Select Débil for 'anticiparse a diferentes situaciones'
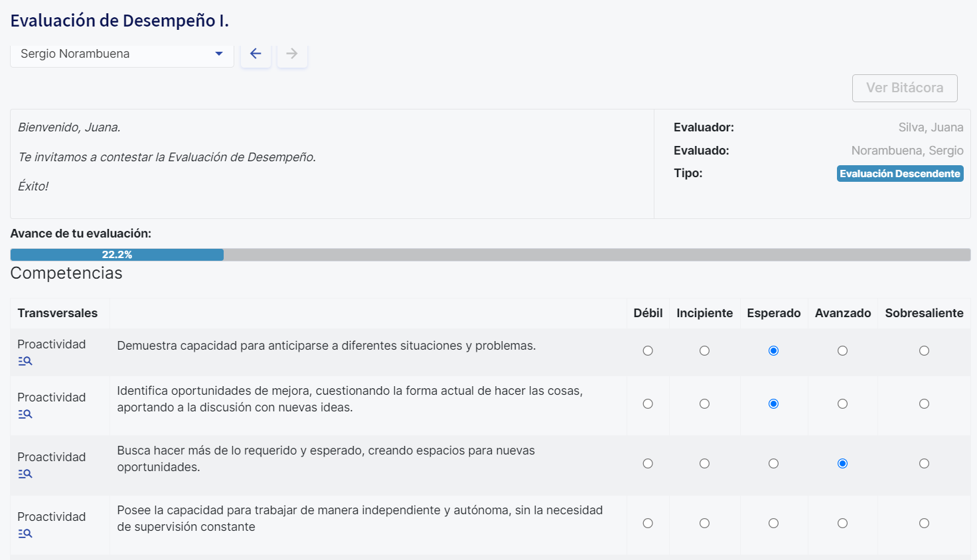This screenshot has width=977, height=560. 648,351
